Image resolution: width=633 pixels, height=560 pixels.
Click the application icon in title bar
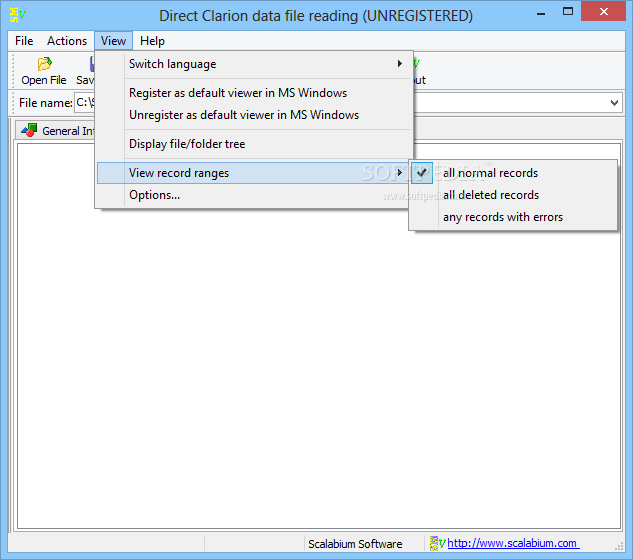(x=17, y=15)
